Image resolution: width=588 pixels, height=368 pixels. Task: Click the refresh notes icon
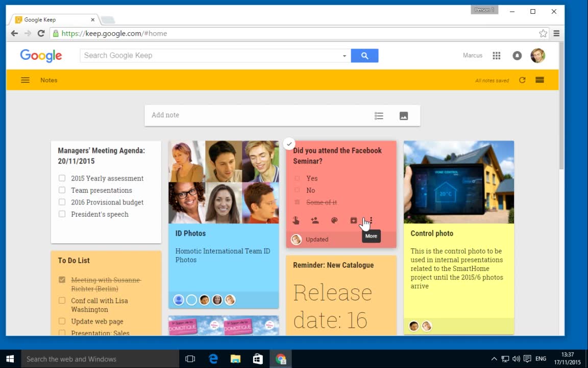(522, 80)
